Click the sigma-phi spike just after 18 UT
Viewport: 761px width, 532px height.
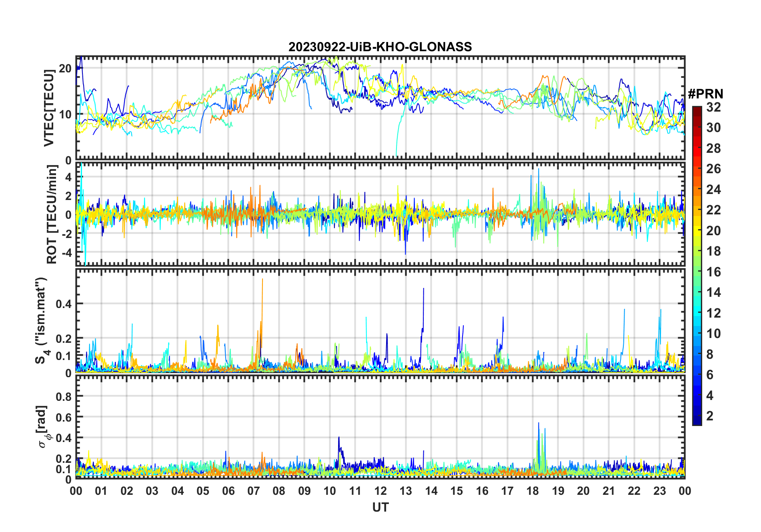click(x=539, y=424)
